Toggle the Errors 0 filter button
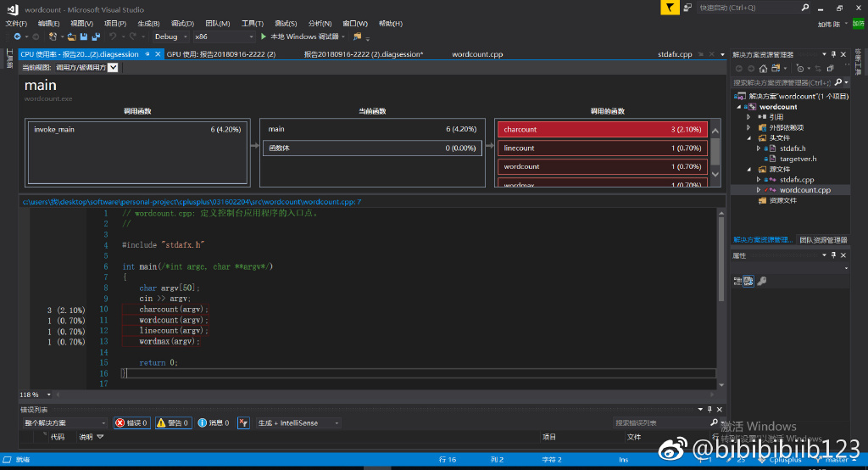This screenshot has height=470, width=868. coord(131,422)
